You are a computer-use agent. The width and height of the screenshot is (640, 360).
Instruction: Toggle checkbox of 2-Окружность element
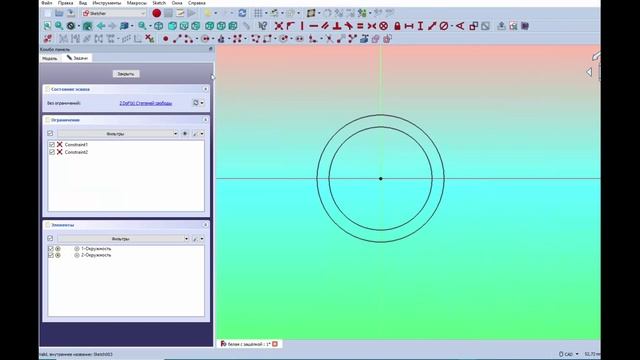[x=51, y=255]
